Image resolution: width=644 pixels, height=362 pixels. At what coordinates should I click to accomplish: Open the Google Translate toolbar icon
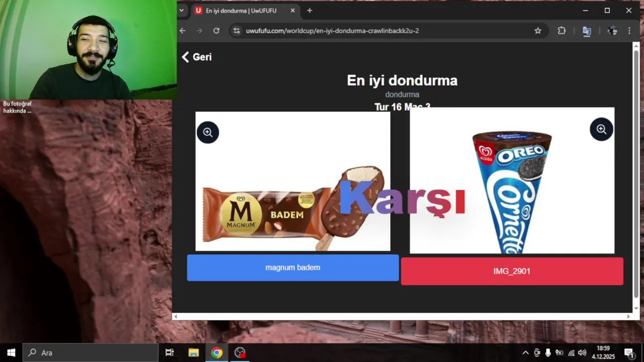(x=587, y=31)
